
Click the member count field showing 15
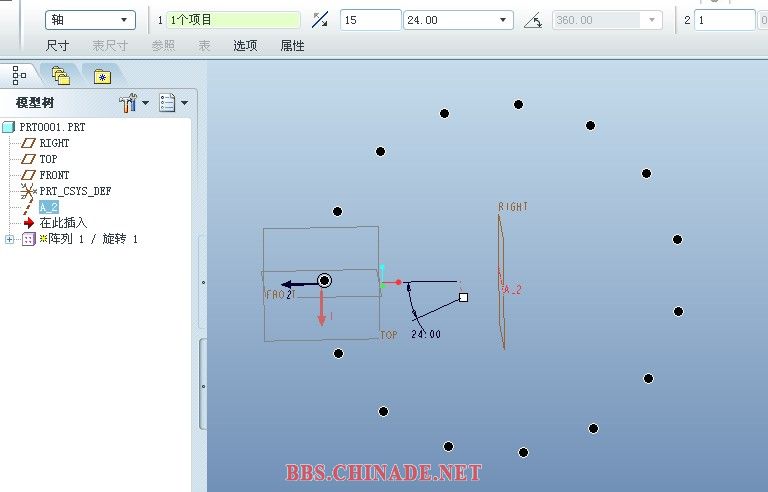pyautogui.click(x=368, y=20)
